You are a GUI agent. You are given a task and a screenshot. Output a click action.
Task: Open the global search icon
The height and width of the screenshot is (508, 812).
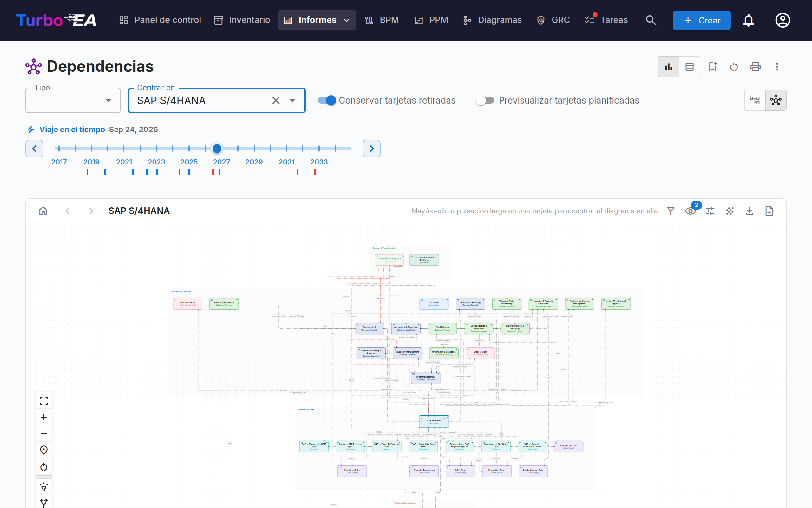(651, 20)
